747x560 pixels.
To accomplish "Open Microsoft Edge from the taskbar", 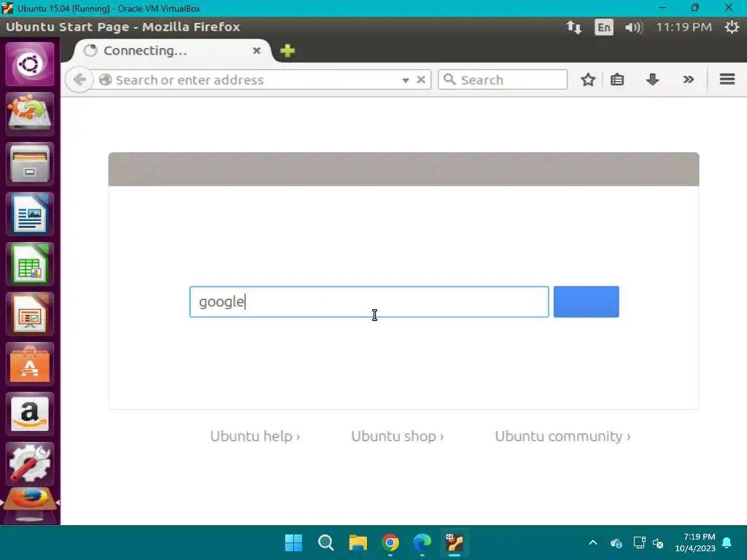I will [422, 542].
